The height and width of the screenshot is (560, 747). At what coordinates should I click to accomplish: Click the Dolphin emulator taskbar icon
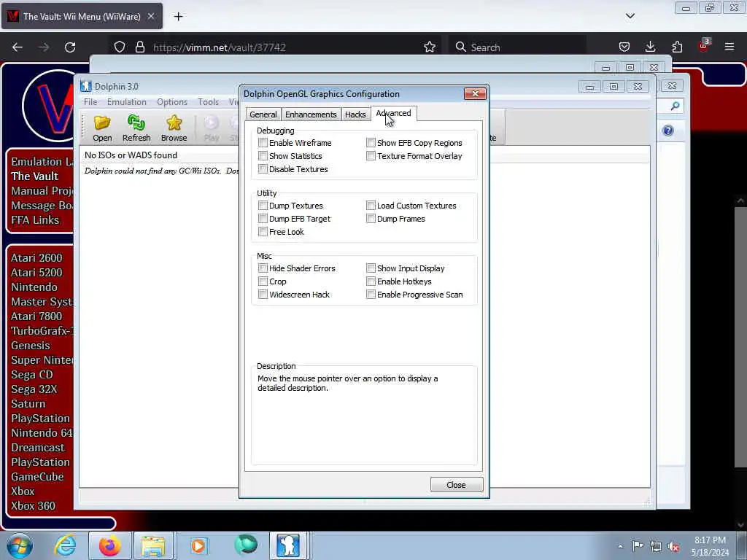288,545
